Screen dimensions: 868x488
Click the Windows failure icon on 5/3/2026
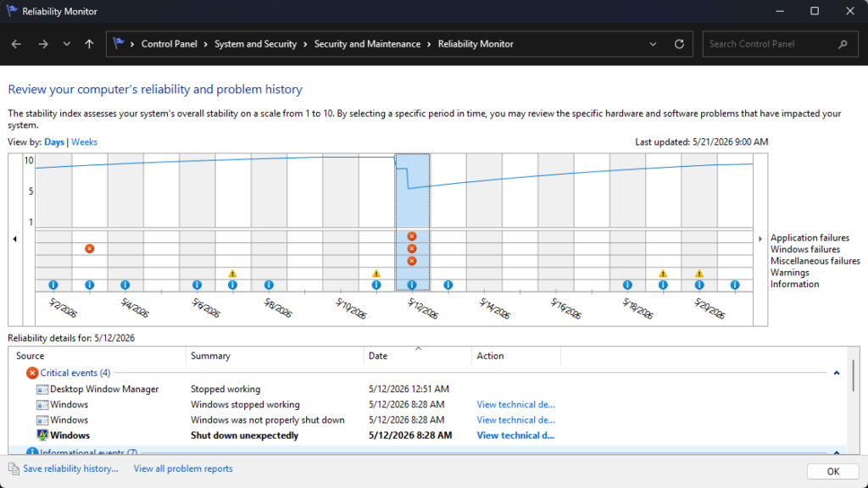89,249
